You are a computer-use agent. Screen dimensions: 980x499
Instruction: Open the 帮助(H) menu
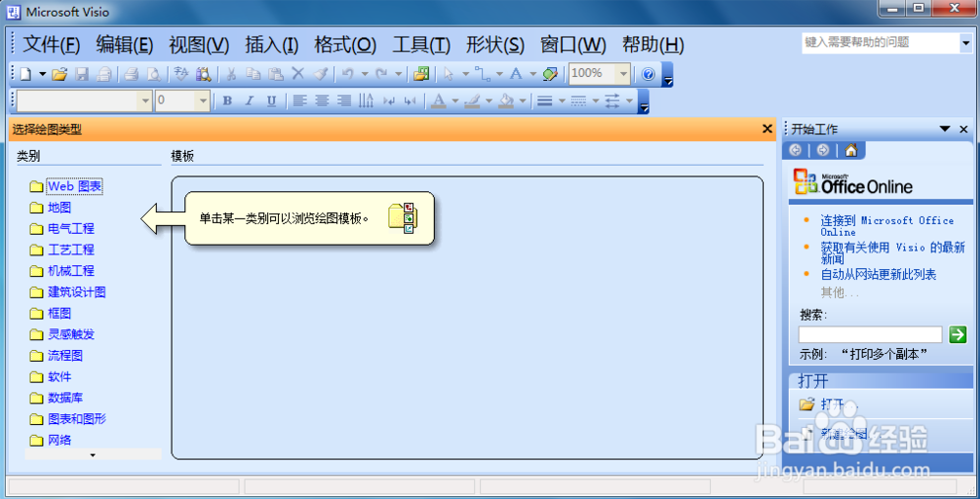pos(653,44)
